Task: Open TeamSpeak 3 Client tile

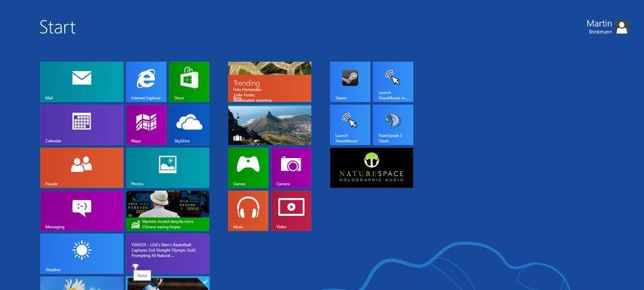Action: 393,125
